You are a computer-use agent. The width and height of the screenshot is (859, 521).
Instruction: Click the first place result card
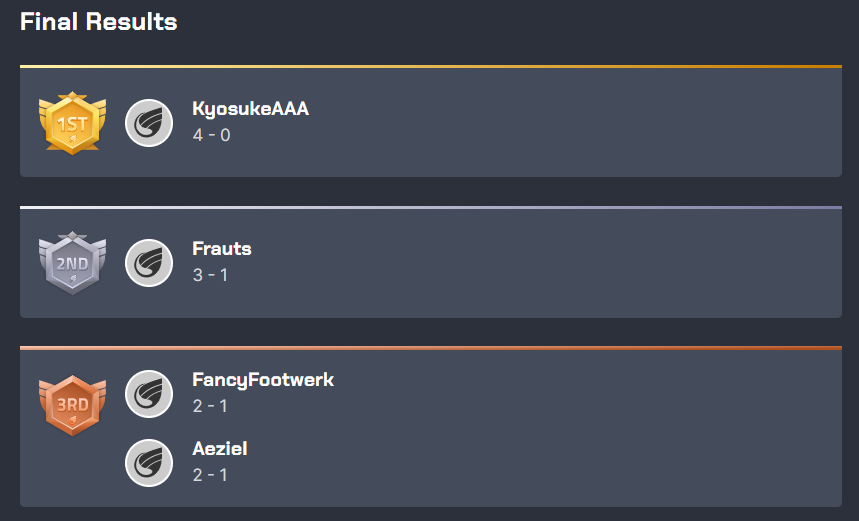pyautogui.click(x=431, y=122)
